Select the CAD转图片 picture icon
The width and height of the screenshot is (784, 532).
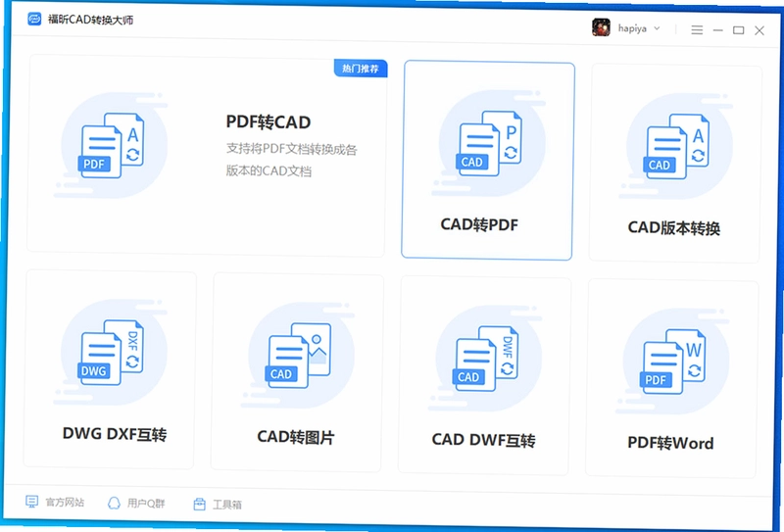299,356
